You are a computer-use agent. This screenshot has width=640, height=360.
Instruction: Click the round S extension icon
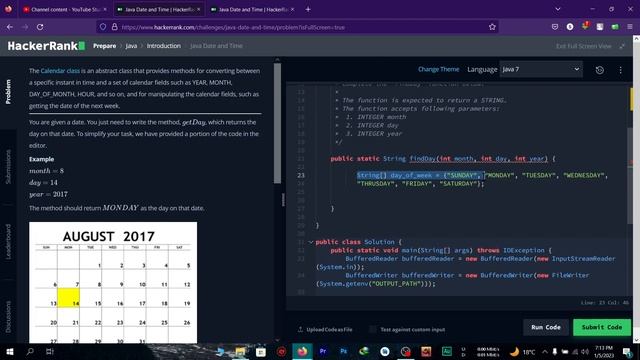570,27
